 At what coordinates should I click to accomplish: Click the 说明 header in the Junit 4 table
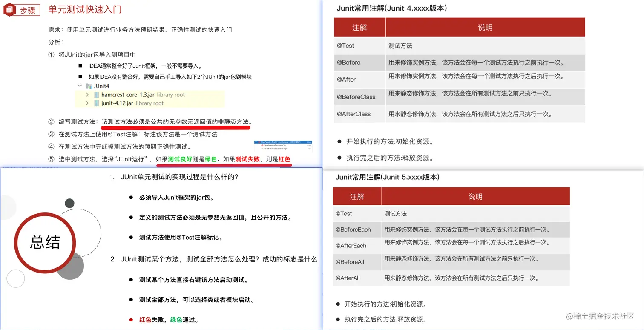tap(485, 28)
